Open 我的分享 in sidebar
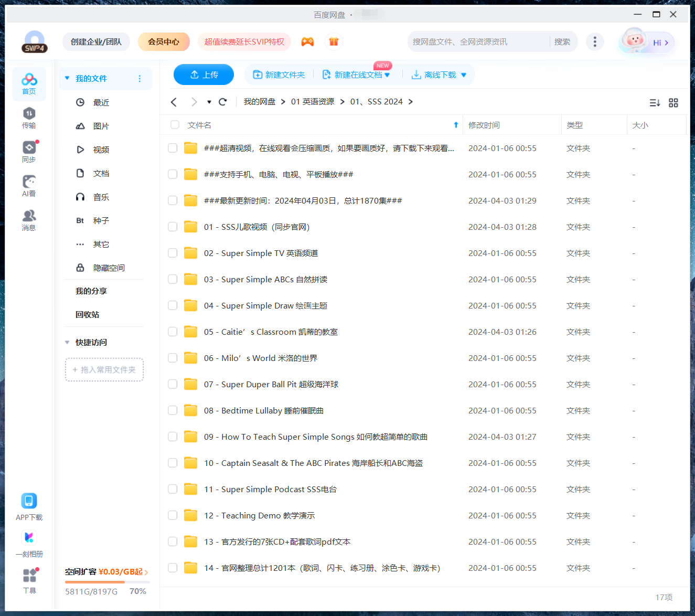 point(91,291)
